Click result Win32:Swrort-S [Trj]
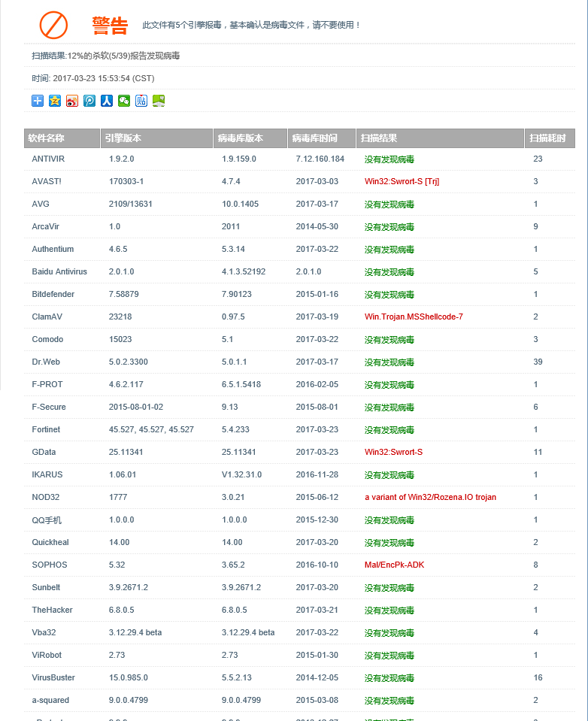Viewport: 588px width, 721px height. tap(402, 181)
